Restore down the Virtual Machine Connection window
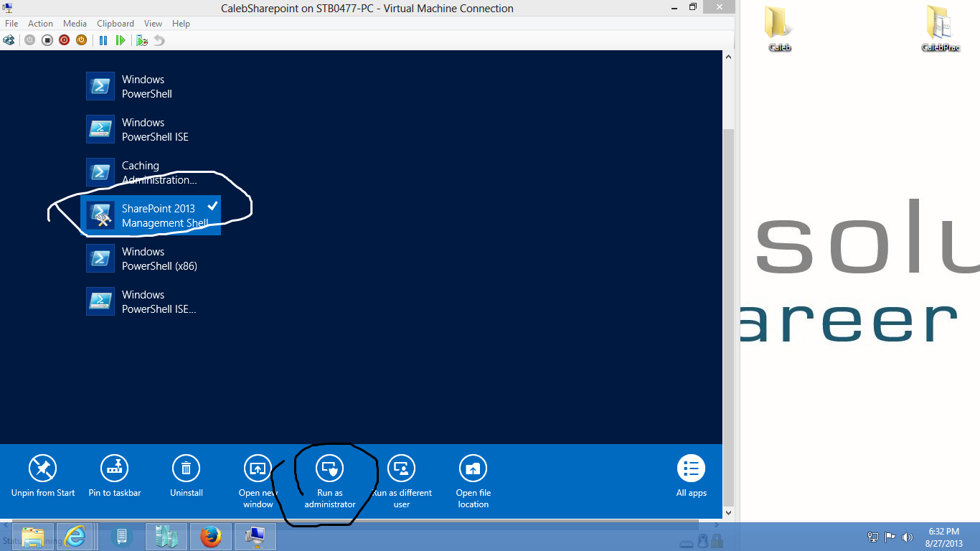 coord(693,7)
